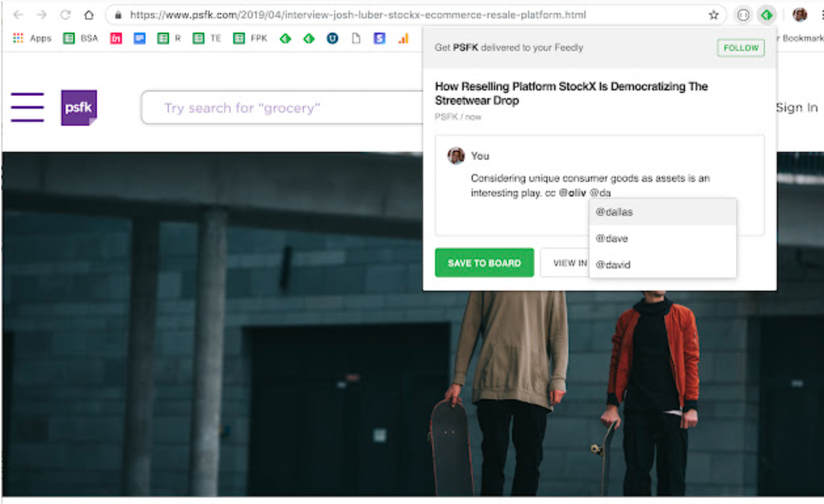824x504 pixels.
Task: Click the Chrome profile avatar
Action: pyautogui.click(x=799, y=15)
